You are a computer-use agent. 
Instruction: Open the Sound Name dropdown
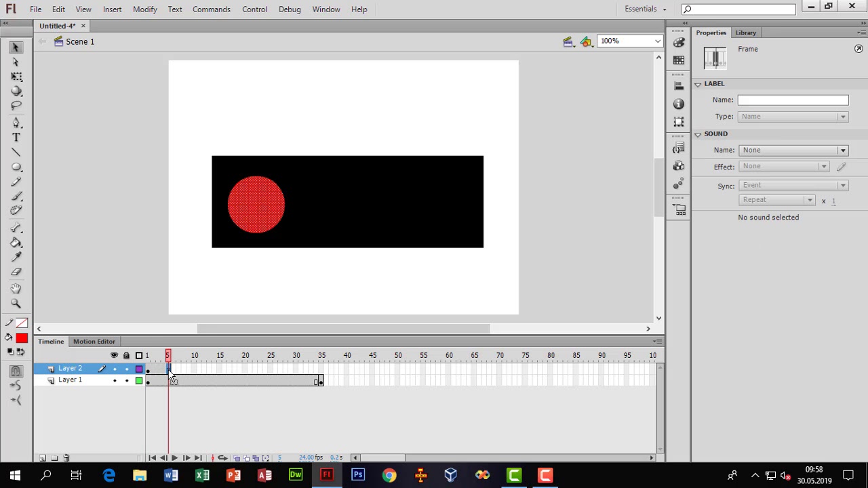[x=793, y=150]
